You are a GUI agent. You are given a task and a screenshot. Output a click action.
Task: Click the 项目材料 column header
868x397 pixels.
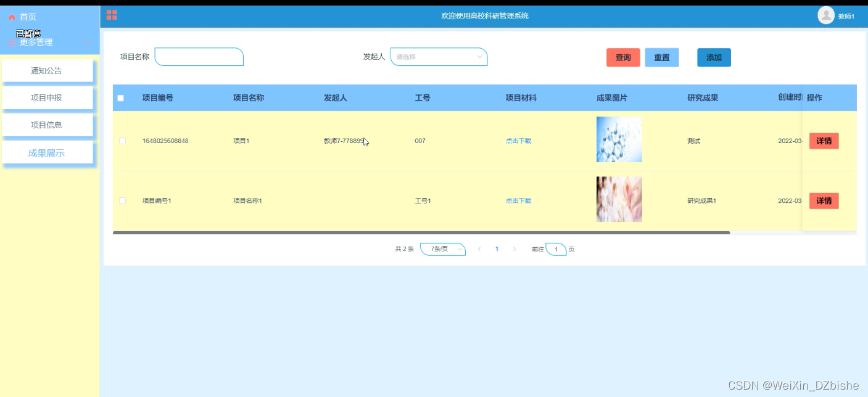click(521, 98)
